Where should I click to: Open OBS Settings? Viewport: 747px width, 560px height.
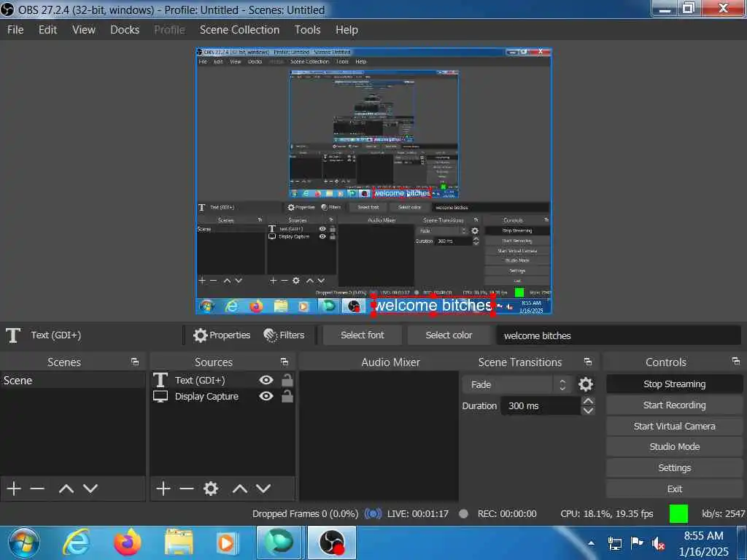(674, 467)
